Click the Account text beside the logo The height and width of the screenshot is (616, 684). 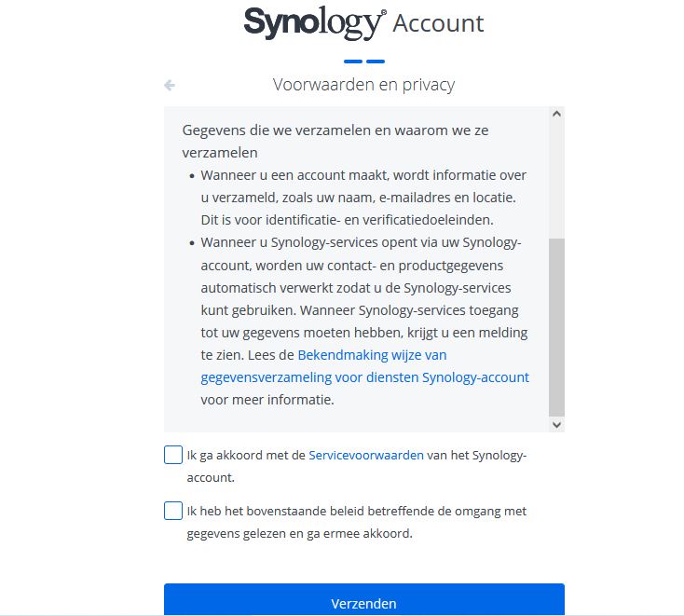click(438, 23)
